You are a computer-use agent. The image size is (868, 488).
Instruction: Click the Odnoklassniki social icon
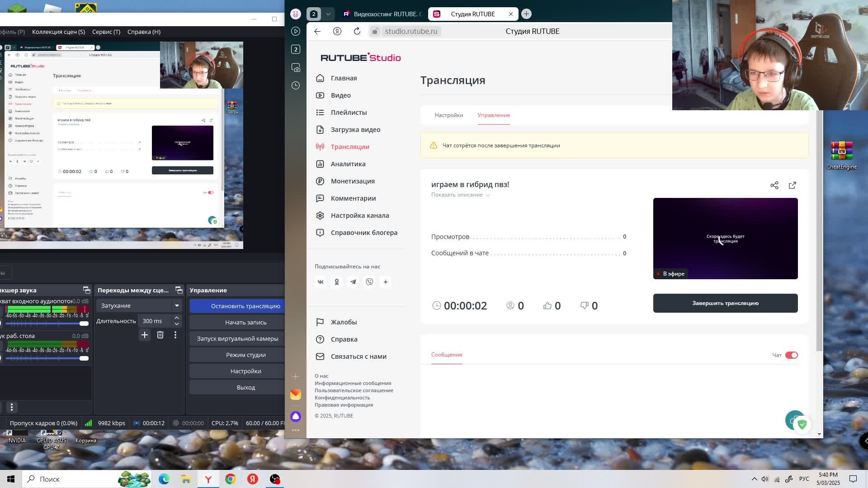click(337, 282)
